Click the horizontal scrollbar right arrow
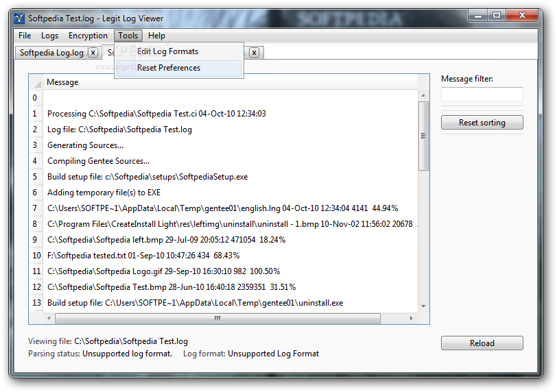 coord(412,318)
